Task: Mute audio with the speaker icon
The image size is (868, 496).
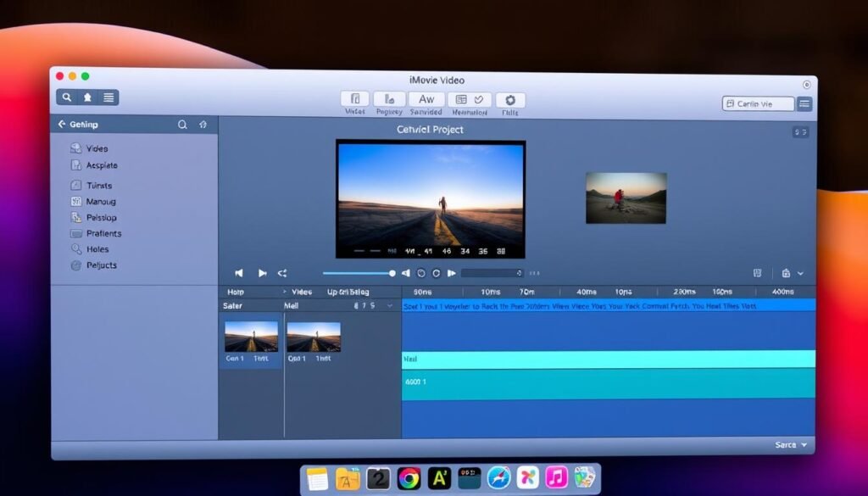Action: [x=406, y=273]
